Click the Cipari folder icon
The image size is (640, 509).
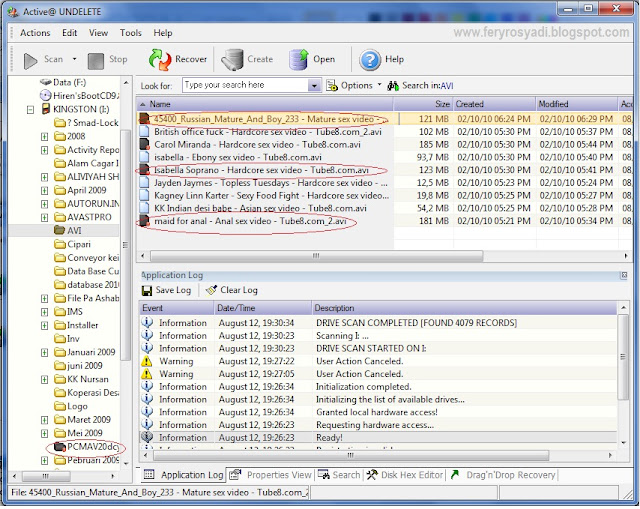coord(60,244)
